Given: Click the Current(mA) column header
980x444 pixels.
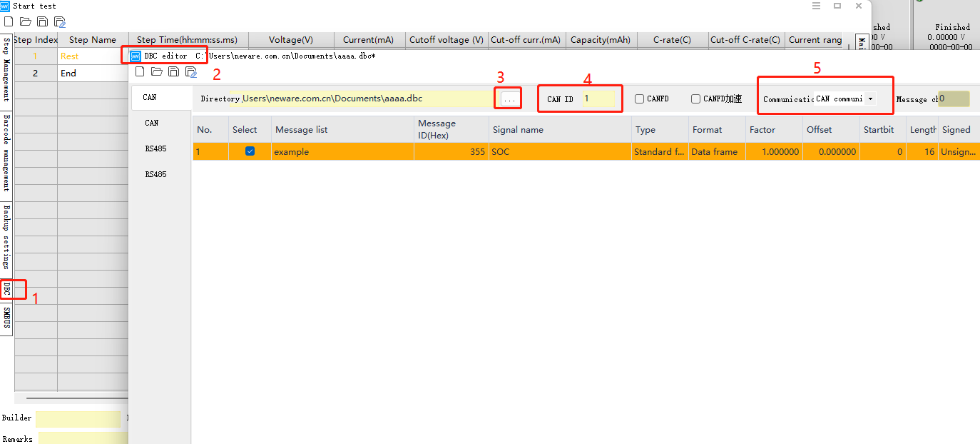Looking at the screenshot, I should (x=369, y=40).
